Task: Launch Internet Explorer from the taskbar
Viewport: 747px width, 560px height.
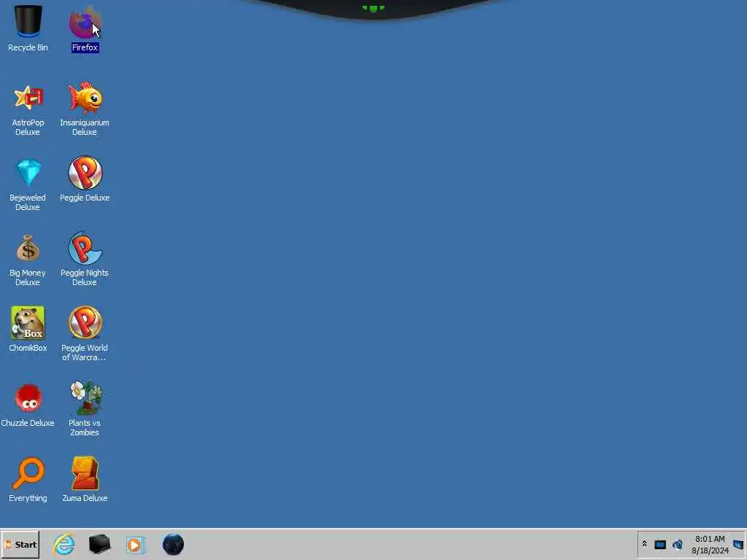Action: tap(64, 544)
